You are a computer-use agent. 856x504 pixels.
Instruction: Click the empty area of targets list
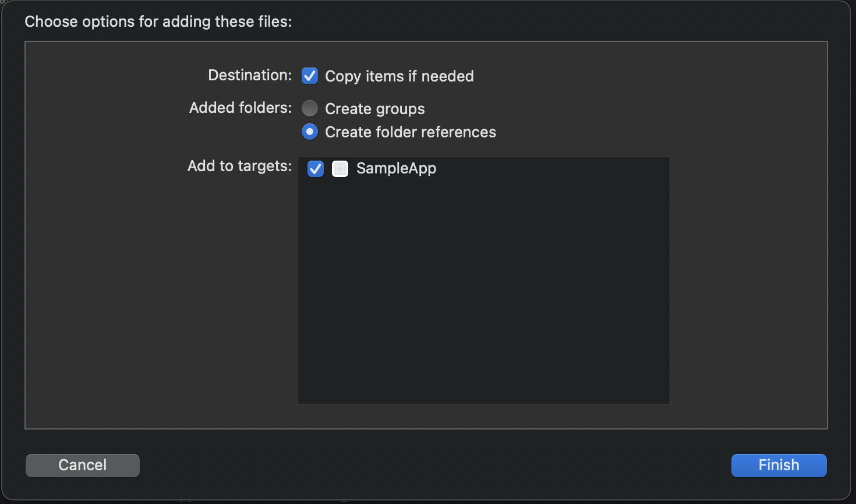(x=483, y=291)
